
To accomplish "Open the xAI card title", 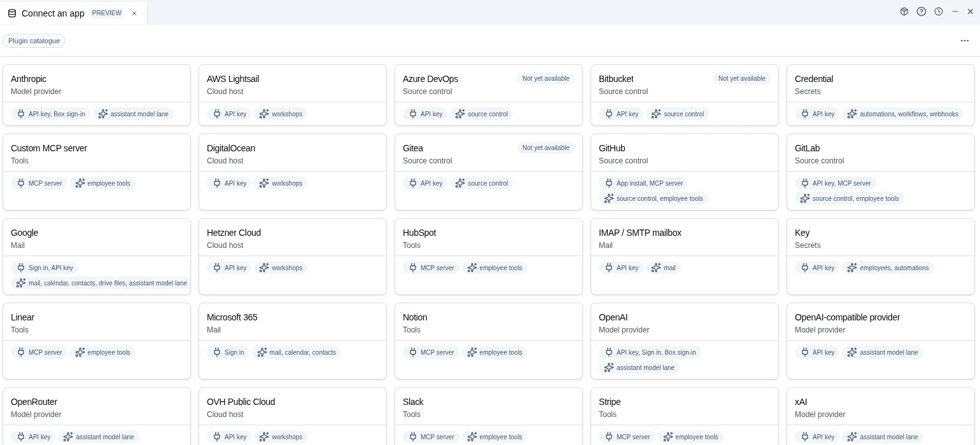I will coord(801,402).
